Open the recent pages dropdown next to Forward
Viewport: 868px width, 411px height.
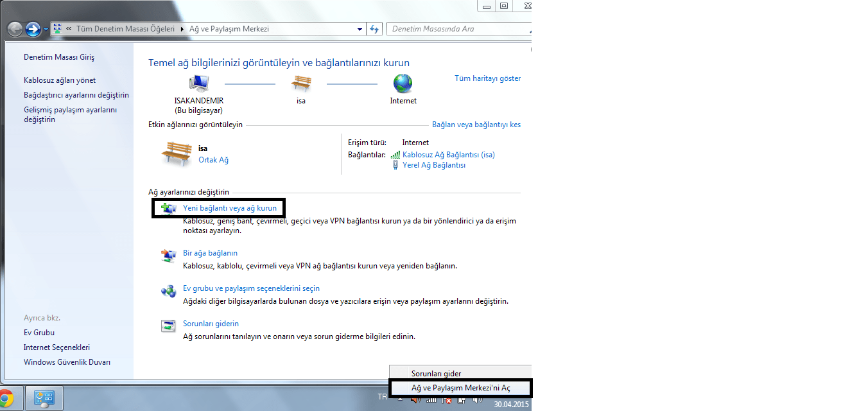tap(46, 30)
